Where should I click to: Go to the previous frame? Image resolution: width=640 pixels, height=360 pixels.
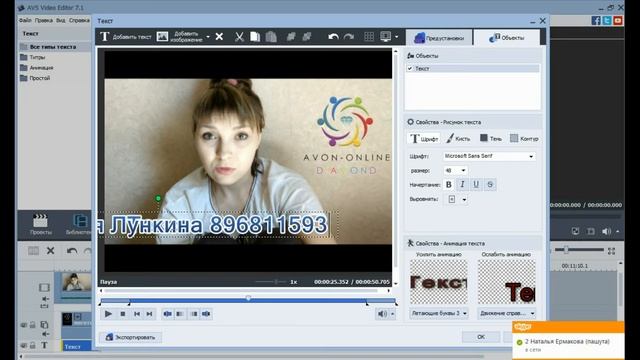click(x=137, y=314)
